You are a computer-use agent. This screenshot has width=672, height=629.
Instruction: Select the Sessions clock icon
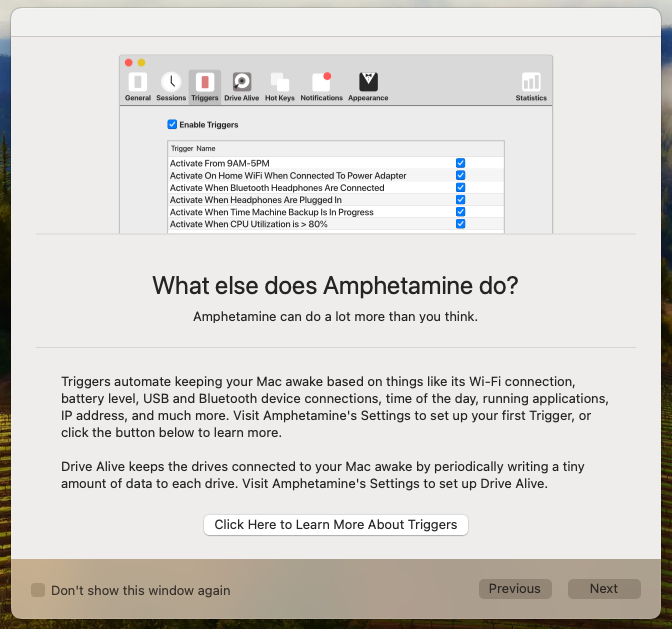pos(171,82)
